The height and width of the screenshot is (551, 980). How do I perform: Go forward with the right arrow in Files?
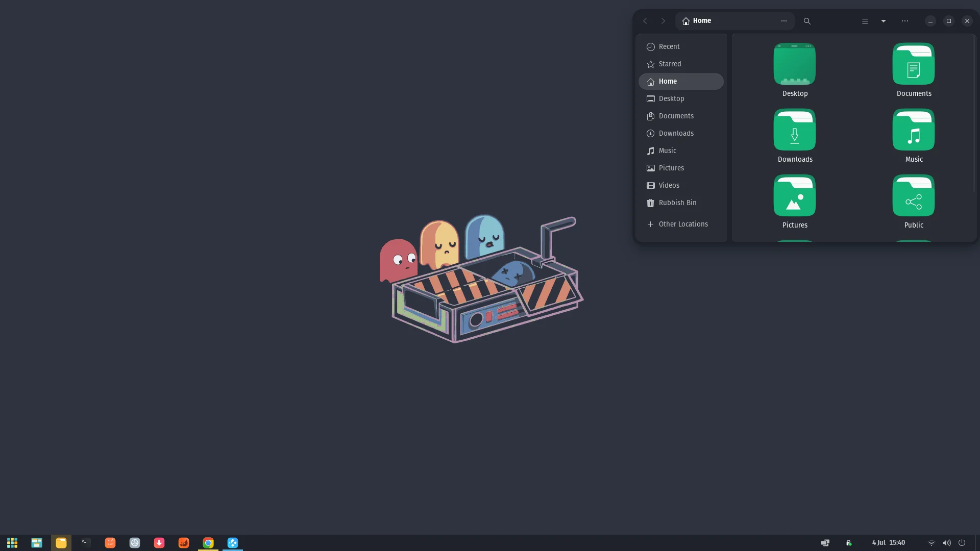[663, 21]
